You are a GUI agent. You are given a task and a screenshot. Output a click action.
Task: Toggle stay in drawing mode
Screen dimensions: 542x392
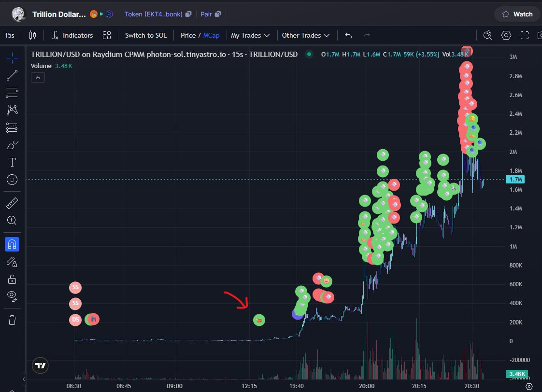click(x=12, y=262)
